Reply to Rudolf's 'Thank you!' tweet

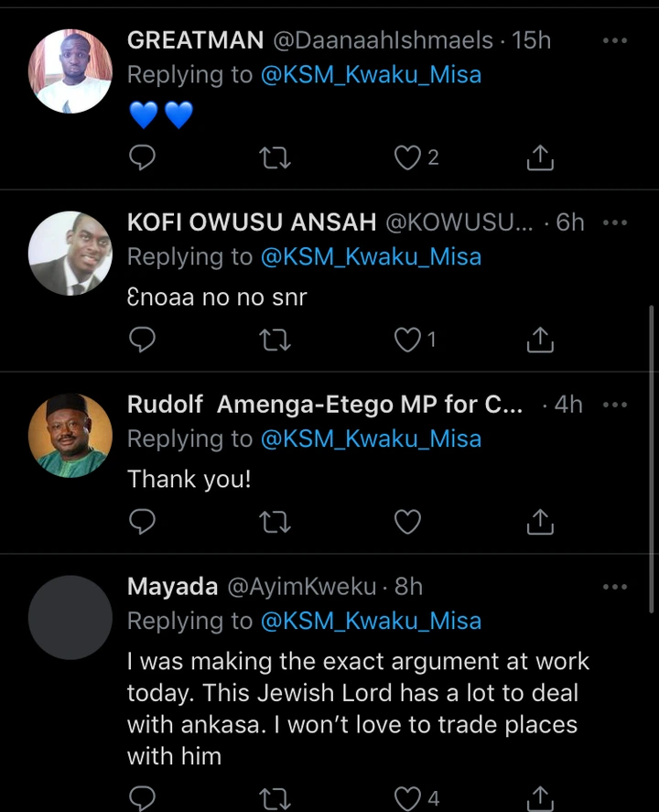pyautogui.click(x=142, y=522)
